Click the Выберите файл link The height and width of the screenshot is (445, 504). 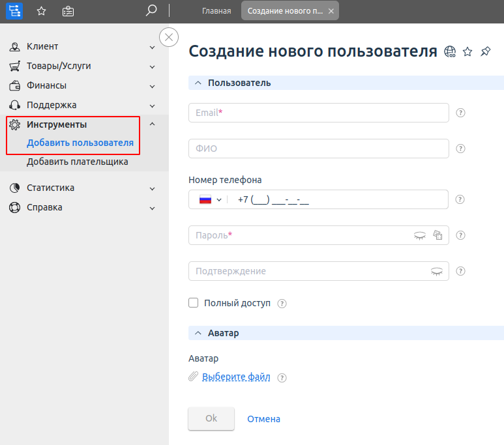(x=236, y=377)
